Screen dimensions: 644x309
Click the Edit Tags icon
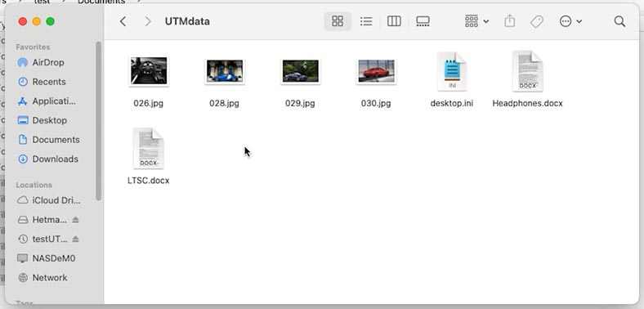[537, 21]
